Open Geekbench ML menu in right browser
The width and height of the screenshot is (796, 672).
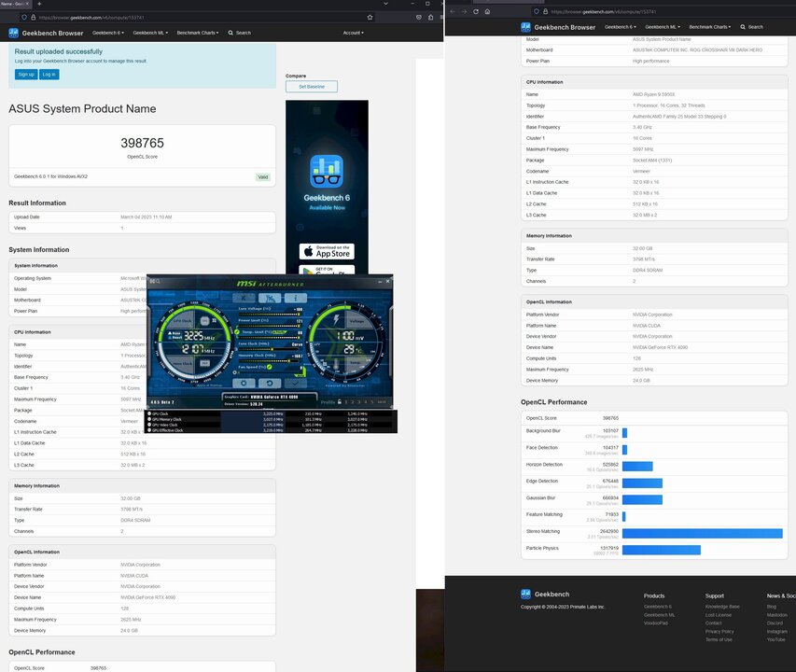click(665, 27)
